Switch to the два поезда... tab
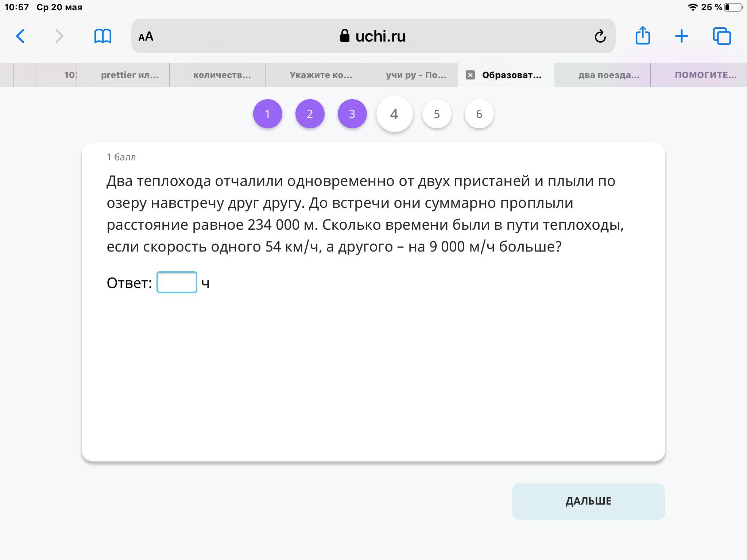The image size is (747, 560). tap(608, 75)
